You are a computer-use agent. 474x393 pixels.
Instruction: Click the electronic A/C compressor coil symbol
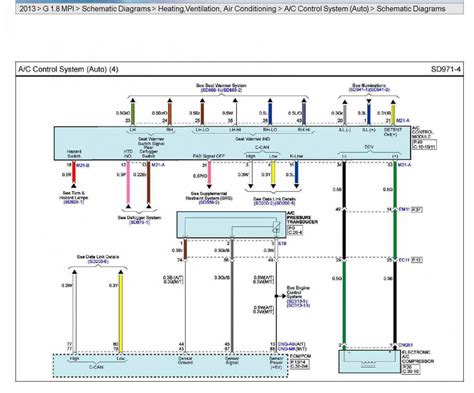(x=368, y=364)
